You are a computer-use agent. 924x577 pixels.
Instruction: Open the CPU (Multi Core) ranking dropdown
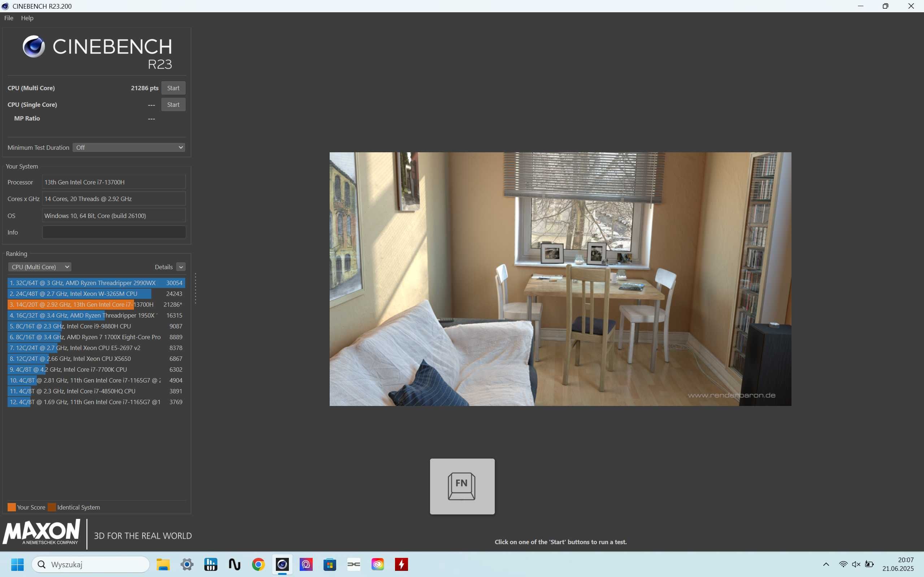click(x=40, y=267)
